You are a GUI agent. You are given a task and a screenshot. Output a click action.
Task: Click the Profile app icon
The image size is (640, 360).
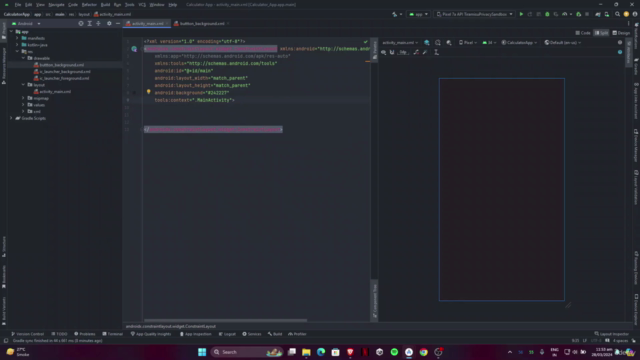[565, 14]
